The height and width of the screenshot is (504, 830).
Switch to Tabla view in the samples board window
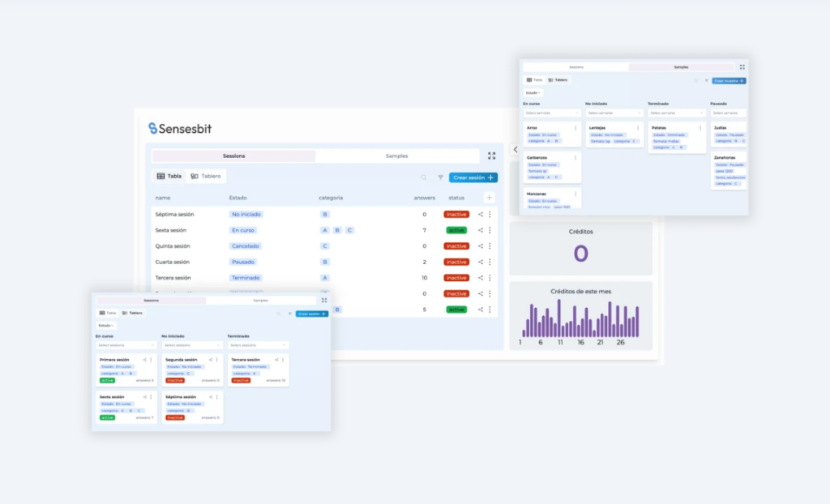(533, 80)
